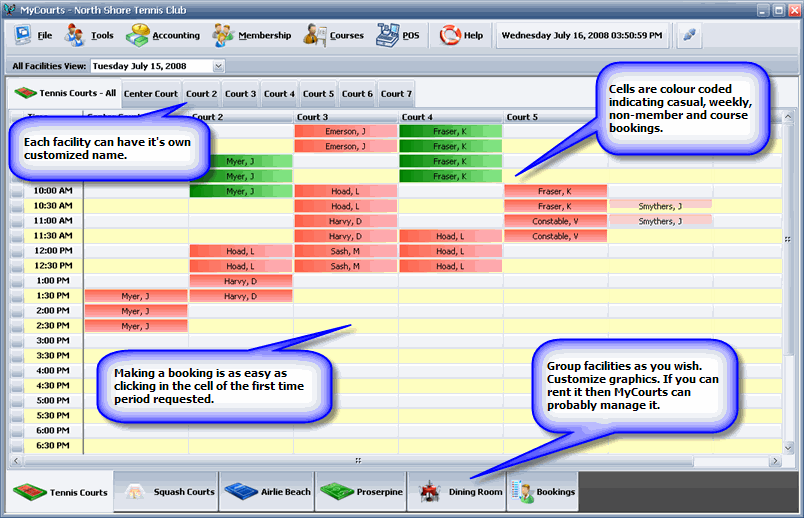Switch to the Court 7 tab
This screenshot has width=804, height=518.
[x=396, y=93]
